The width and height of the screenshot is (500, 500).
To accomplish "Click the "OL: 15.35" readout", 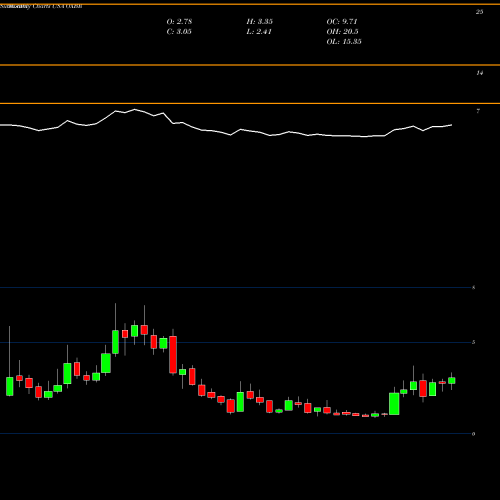I will pyautogui.click(x=344, y=42).
